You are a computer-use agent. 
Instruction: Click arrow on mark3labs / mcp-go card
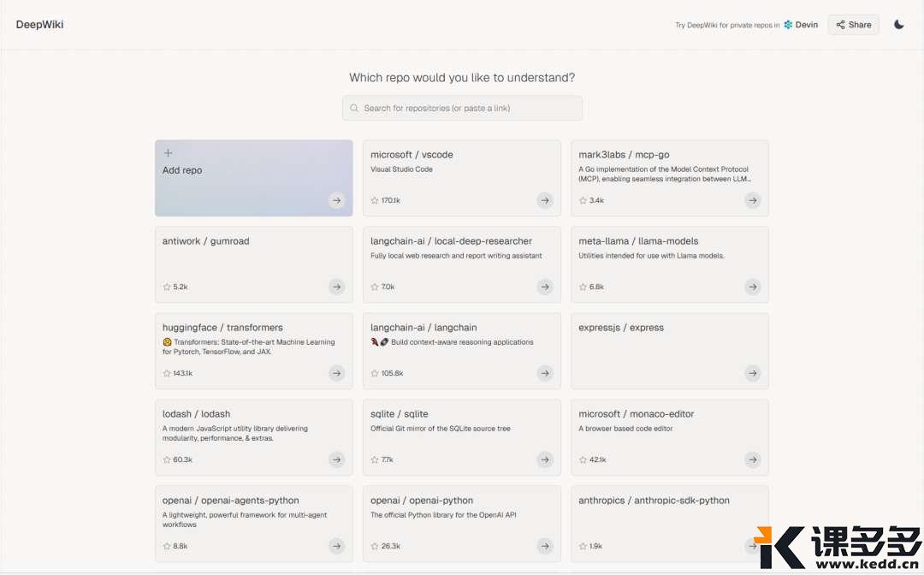(x=752, y=200)
